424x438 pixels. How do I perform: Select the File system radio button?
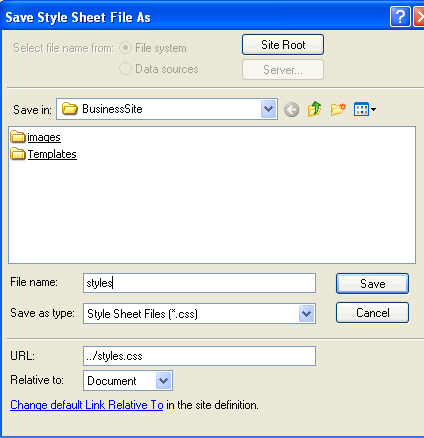[x=125, y=48]
